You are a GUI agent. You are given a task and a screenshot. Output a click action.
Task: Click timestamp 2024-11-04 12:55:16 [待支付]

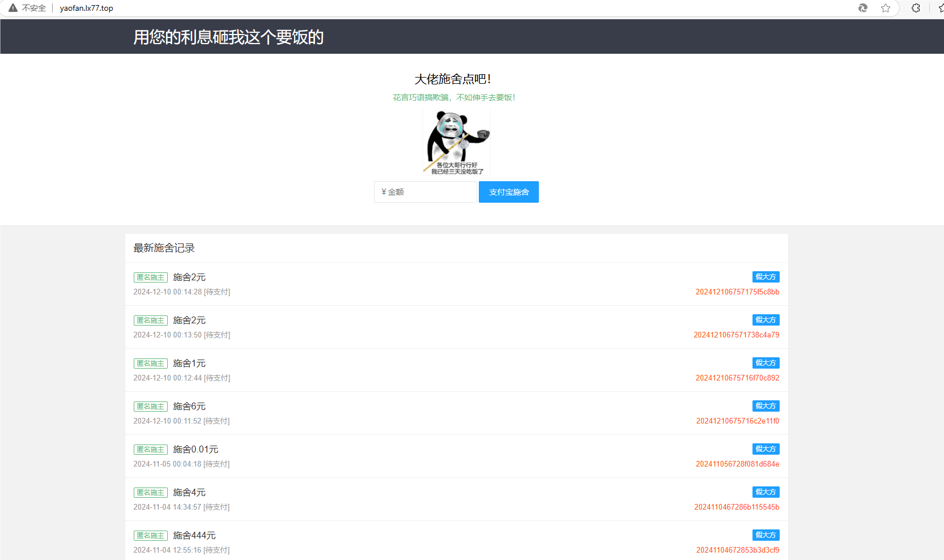coord(182,550)
